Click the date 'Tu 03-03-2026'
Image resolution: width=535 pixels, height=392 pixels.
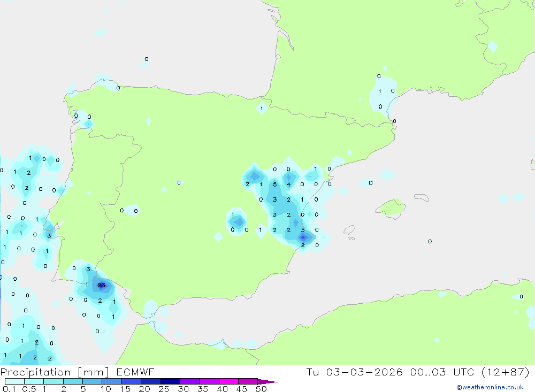354,372
